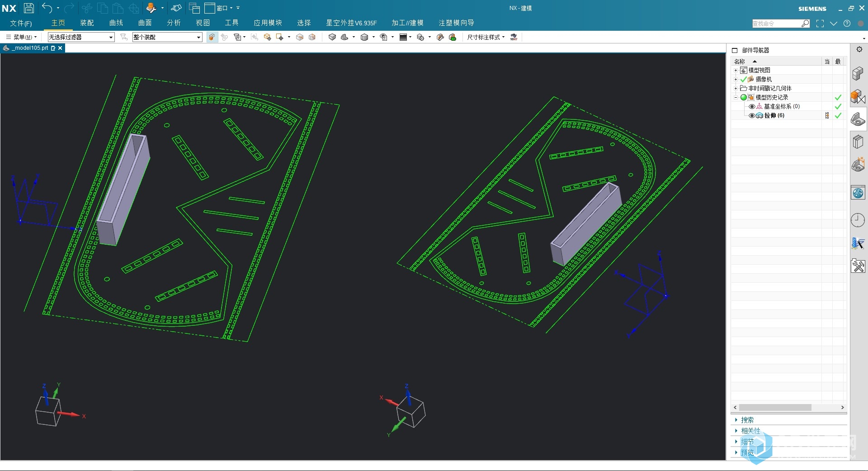Click the black background color icon

(403, 37)
